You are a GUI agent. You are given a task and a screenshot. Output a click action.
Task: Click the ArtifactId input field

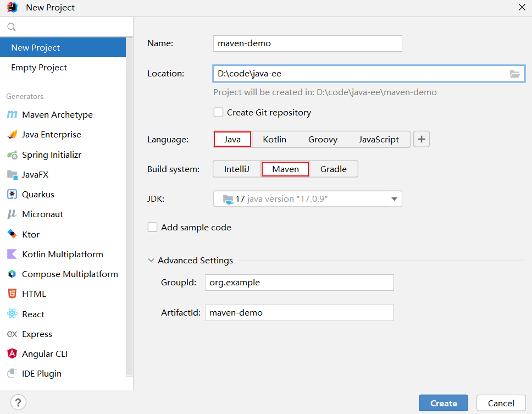coord(300,312)
